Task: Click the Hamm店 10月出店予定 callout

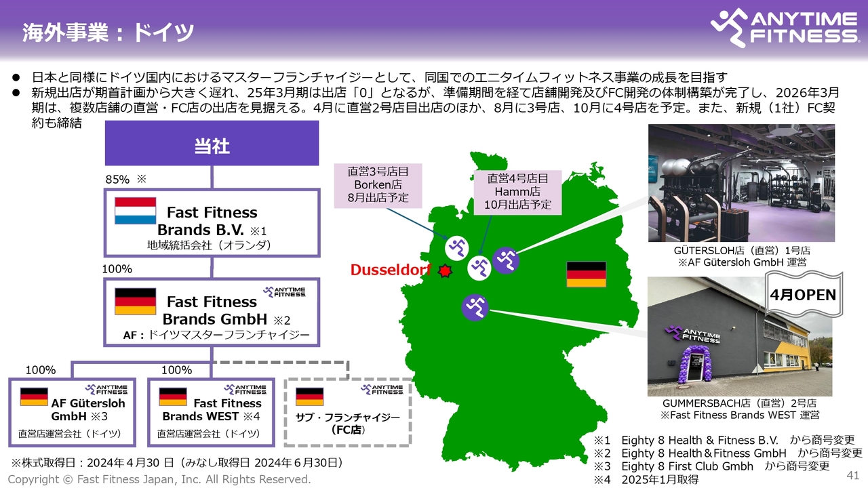Action: pos(518,191)
